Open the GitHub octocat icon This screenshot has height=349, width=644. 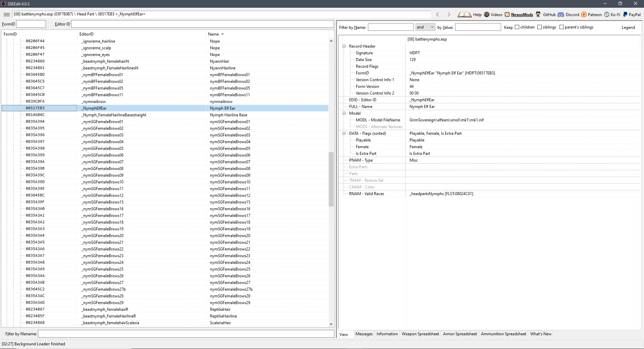click(x=538, y=14)
